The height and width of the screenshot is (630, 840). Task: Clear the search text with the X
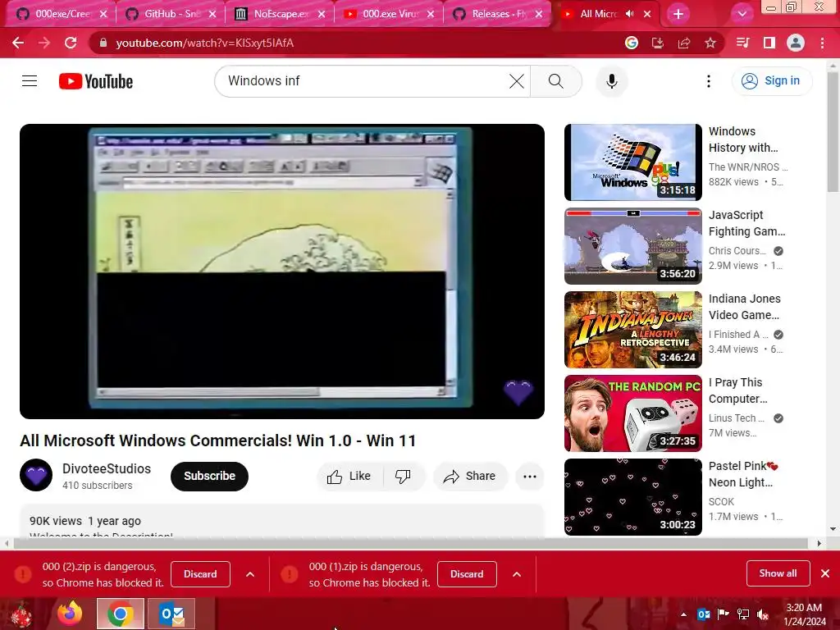pos(517,81)
